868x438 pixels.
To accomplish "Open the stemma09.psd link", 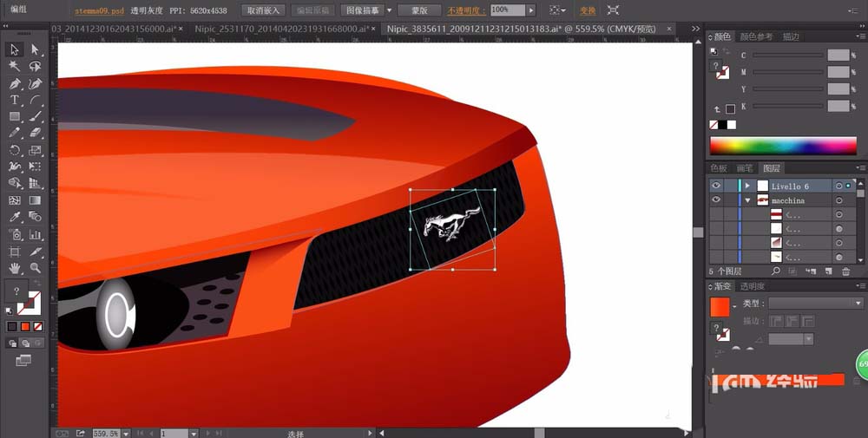I will tap(100, 10).
